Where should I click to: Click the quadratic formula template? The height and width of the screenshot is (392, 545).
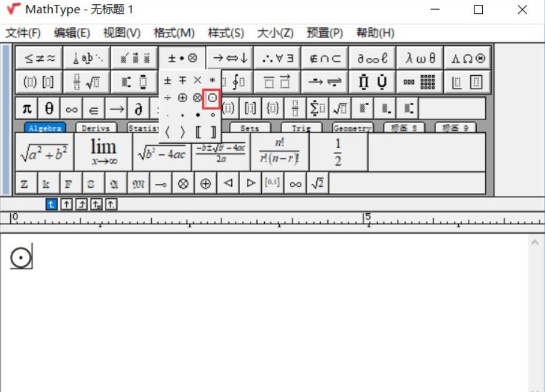pos(221,152)
